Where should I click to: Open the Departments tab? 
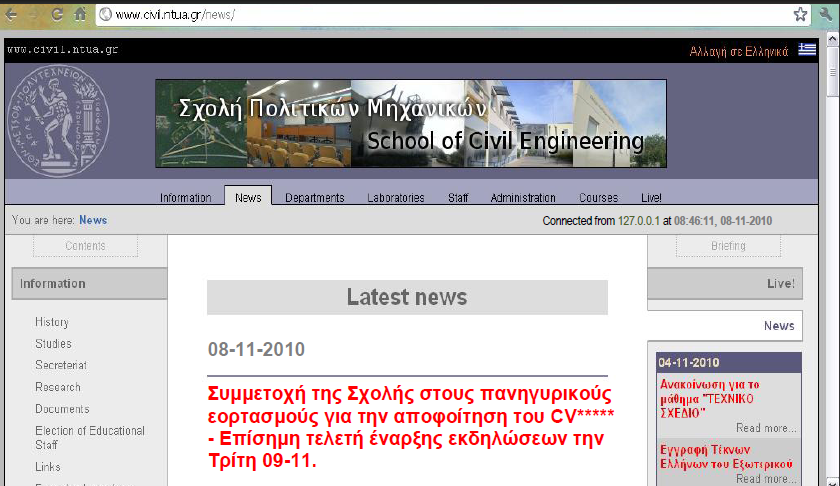314,198
